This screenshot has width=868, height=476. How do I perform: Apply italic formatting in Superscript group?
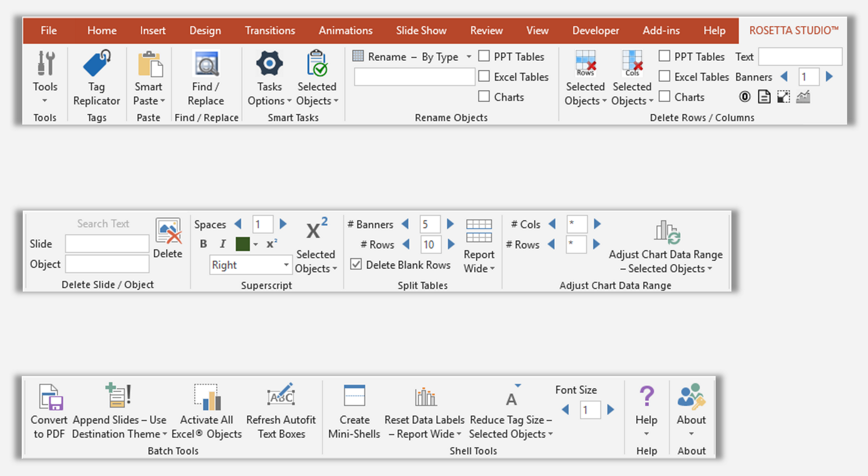[222, 244]
